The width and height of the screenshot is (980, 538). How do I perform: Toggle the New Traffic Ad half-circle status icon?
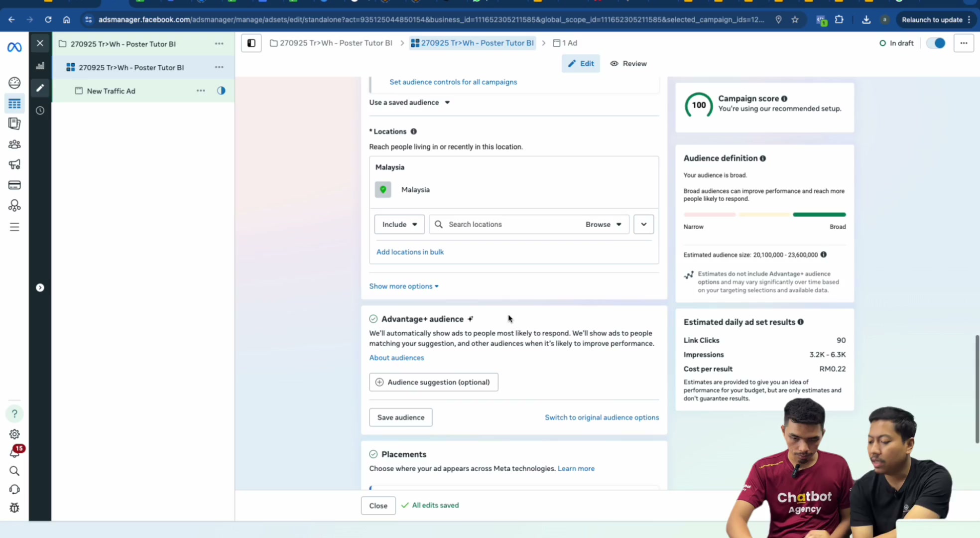coord(221,91)
